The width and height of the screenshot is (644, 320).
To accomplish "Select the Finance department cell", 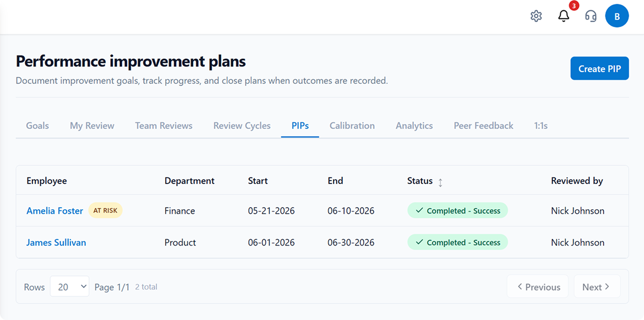I will pyautogui.click(x=180, y=211).
